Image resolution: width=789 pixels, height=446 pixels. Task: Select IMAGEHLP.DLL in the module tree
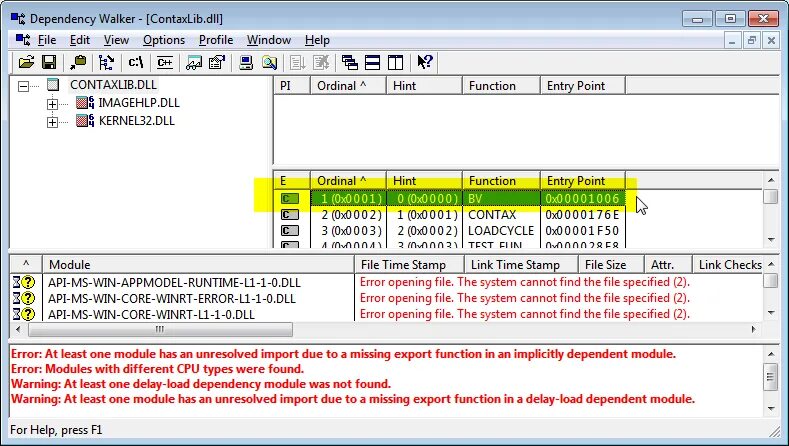(139, 103)
